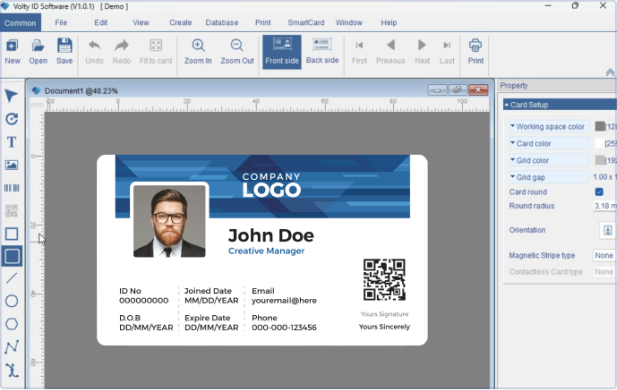Select the Image insert tool

(x=11, y=165)
